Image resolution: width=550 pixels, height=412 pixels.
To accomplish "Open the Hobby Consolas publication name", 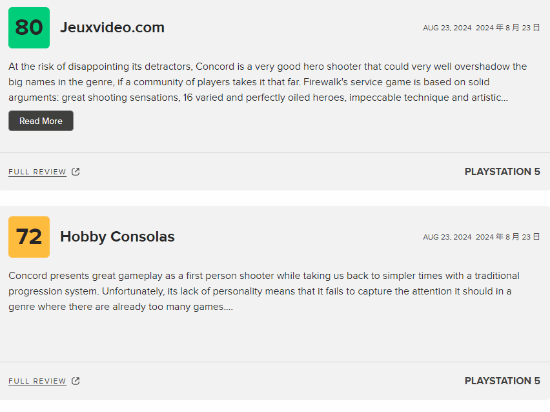I will pyautogui.click(x=117, y=237).
